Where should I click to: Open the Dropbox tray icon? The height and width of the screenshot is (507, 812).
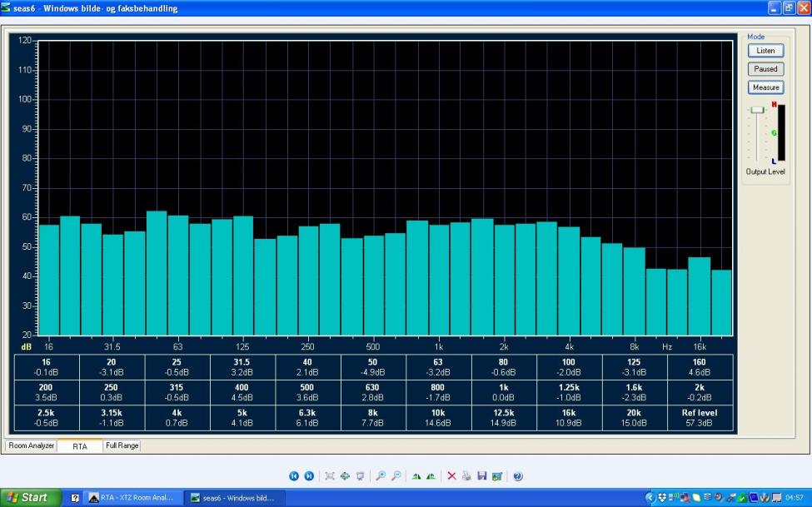coord(662,498)
